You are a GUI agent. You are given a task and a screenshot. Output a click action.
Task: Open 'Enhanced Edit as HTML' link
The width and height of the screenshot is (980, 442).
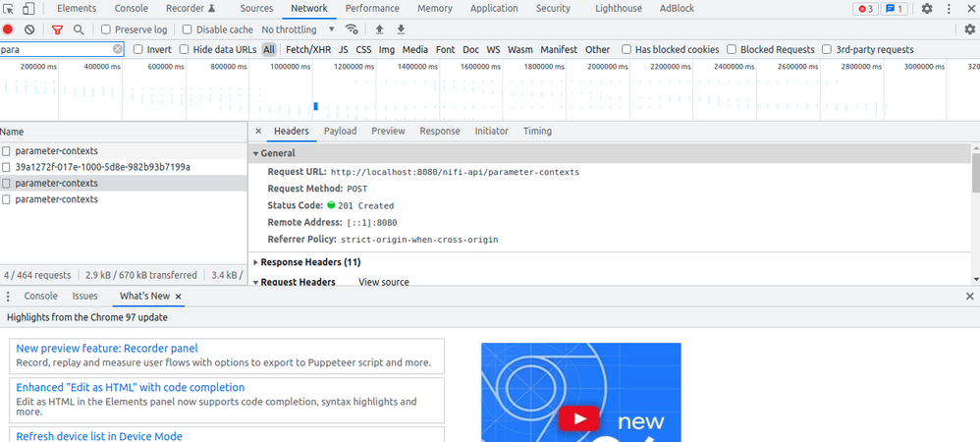130,388
